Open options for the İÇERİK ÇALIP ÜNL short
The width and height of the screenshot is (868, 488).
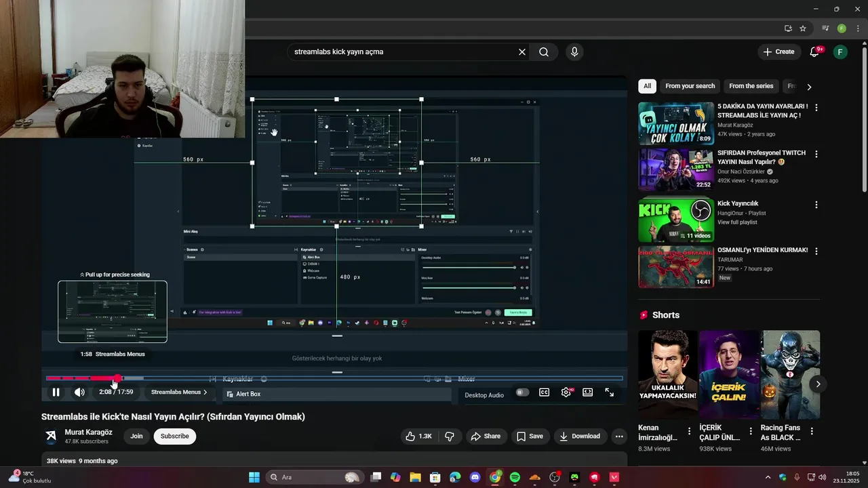[x=751, y=431]
